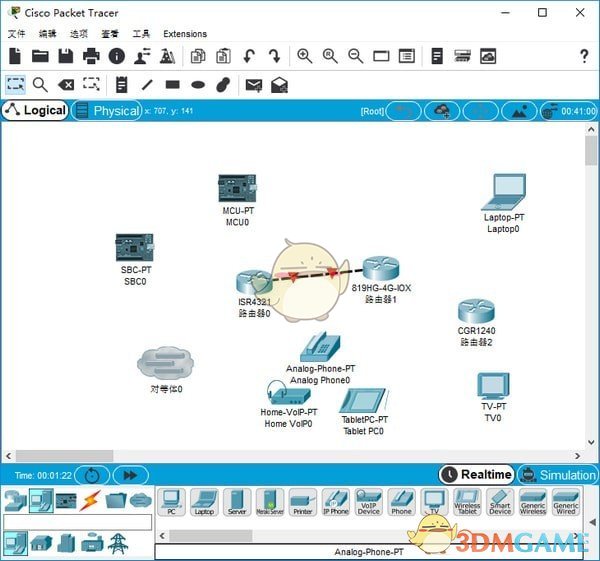Open the drawing palette rectangle icon
This screenshot has width=600, height=561.
coord(381,56)
